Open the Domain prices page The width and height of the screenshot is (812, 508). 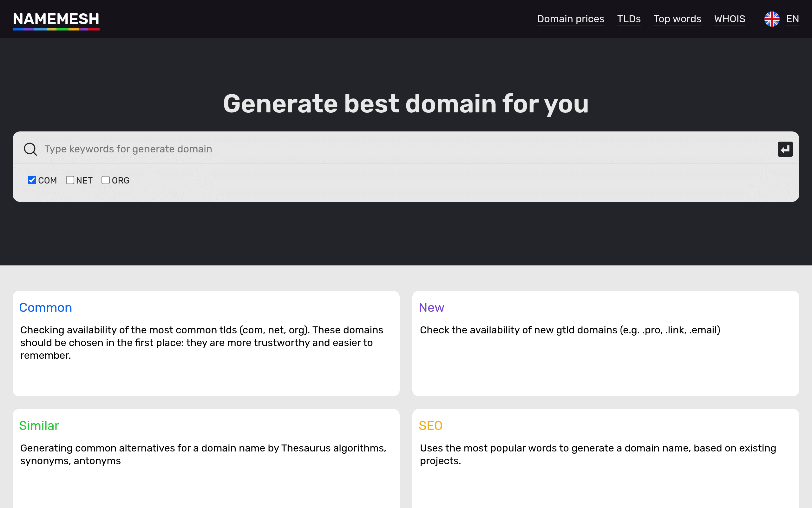tap(570, 19)
